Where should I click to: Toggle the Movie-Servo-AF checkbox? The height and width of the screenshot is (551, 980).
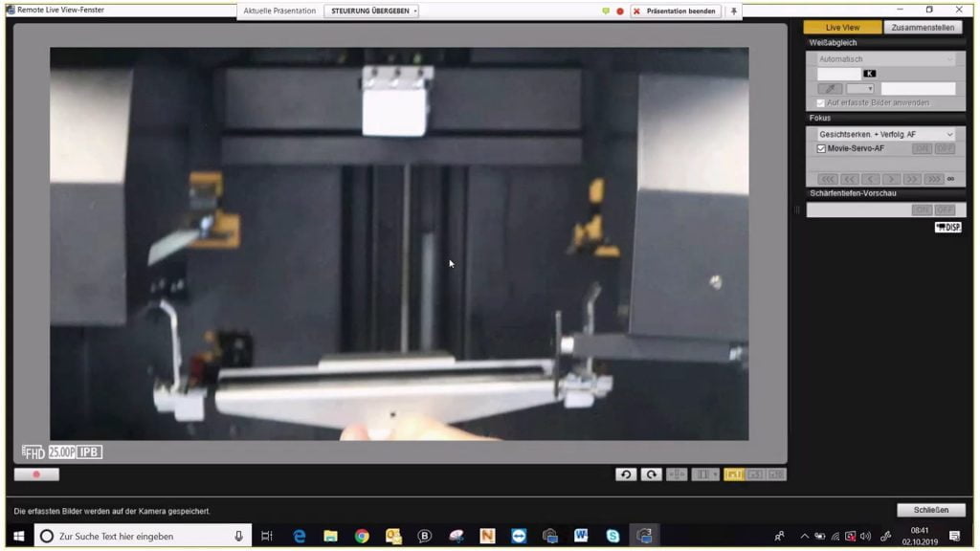coord(821,149)
